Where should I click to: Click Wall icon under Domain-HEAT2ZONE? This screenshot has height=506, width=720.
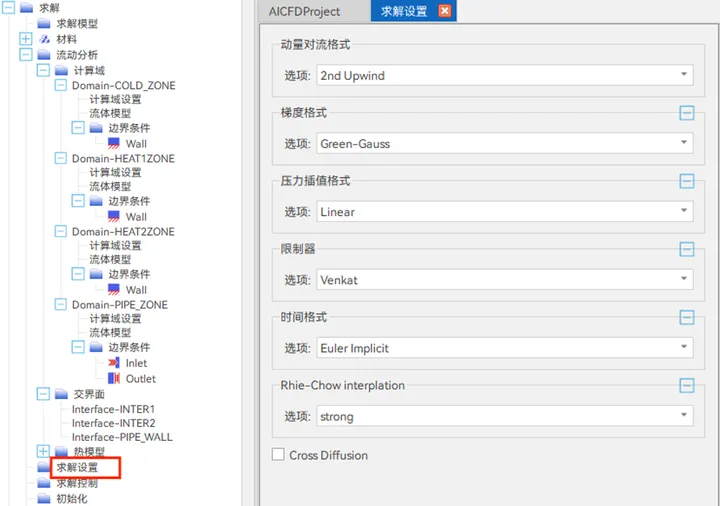pyautogui.click(x=114, y=289)
